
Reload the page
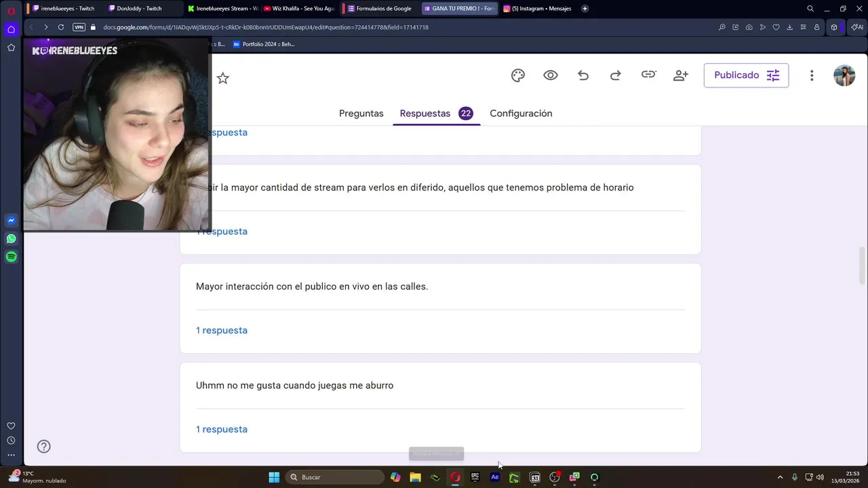[x=61, y=27]
